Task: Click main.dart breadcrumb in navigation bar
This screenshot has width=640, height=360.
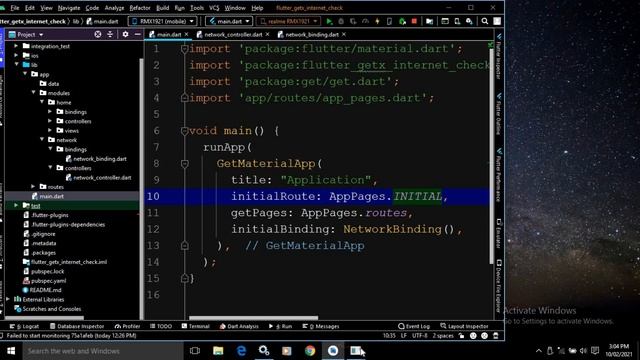Action: click(x=102, y=21)
